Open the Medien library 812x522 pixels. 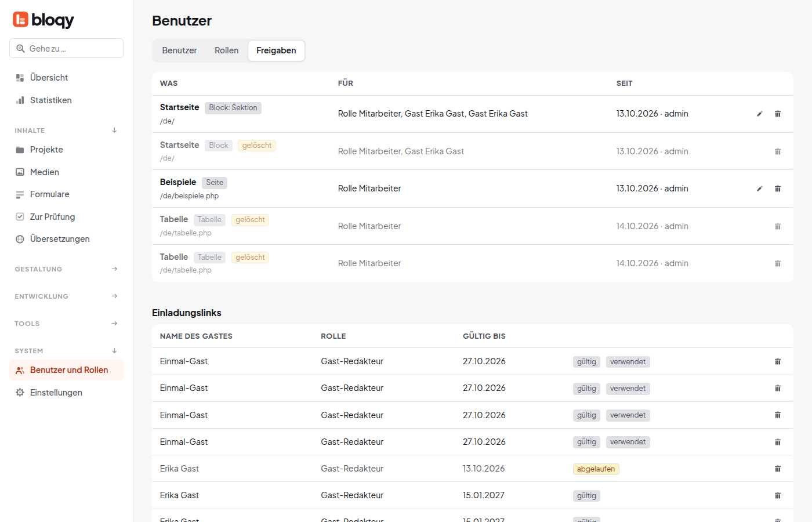pyautogui.click(x=66, y=172)
